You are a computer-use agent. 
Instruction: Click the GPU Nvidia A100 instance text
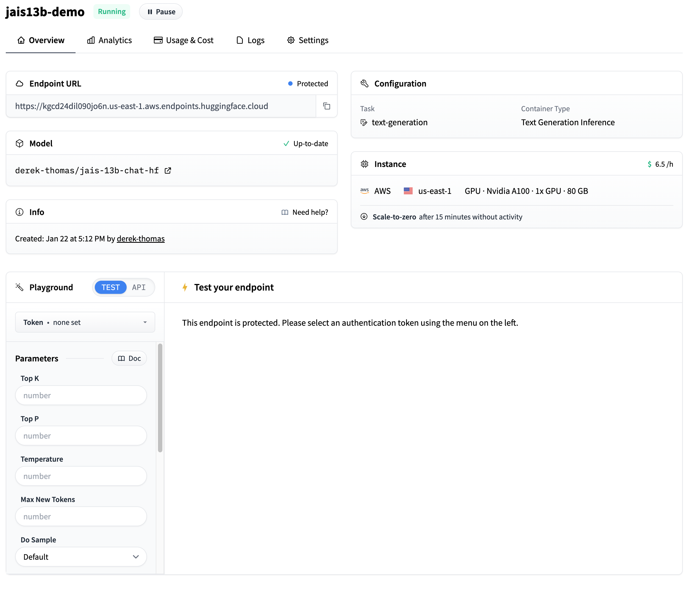(x=526, y=191)
